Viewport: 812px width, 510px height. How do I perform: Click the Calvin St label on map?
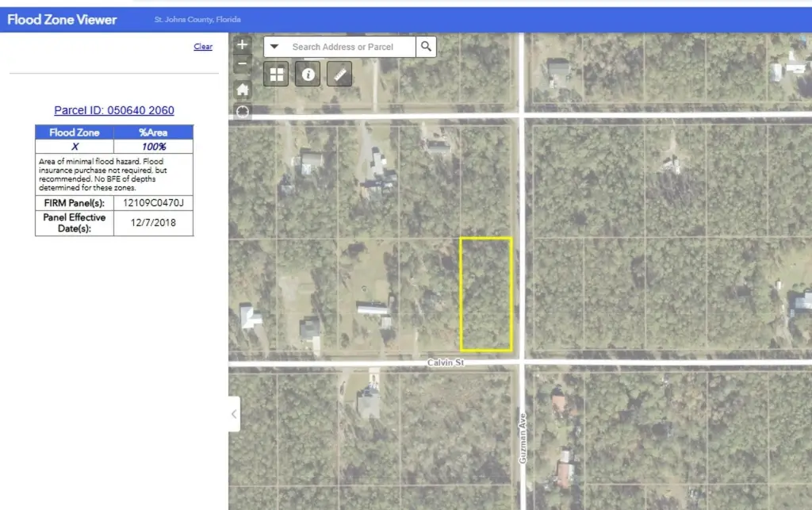pos(446,362)
